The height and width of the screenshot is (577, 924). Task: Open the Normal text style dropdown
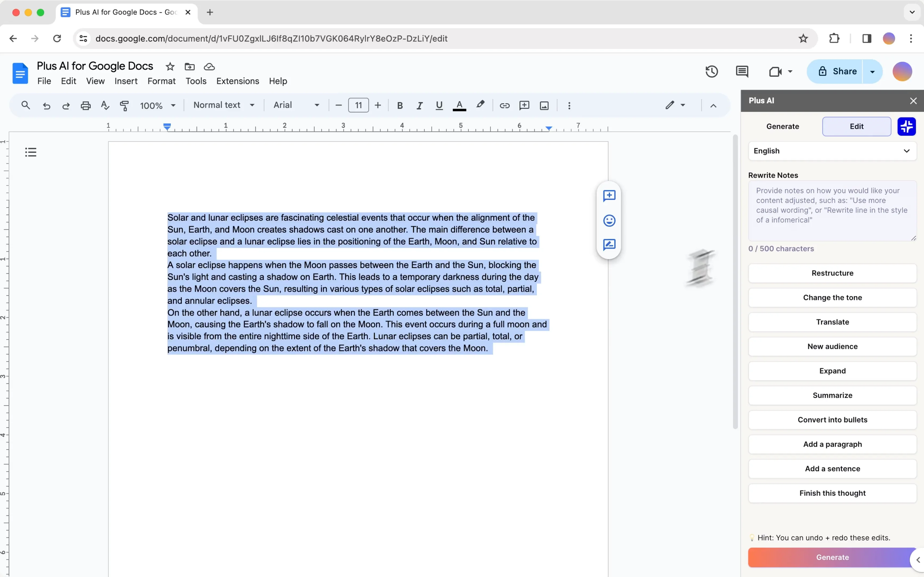[x=224, y=105]
